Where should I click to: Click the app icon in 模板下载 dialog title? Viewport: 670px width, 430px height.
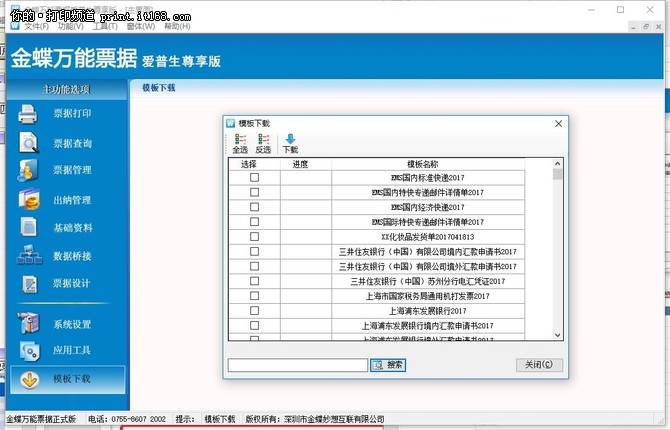(x=231, y=124)
